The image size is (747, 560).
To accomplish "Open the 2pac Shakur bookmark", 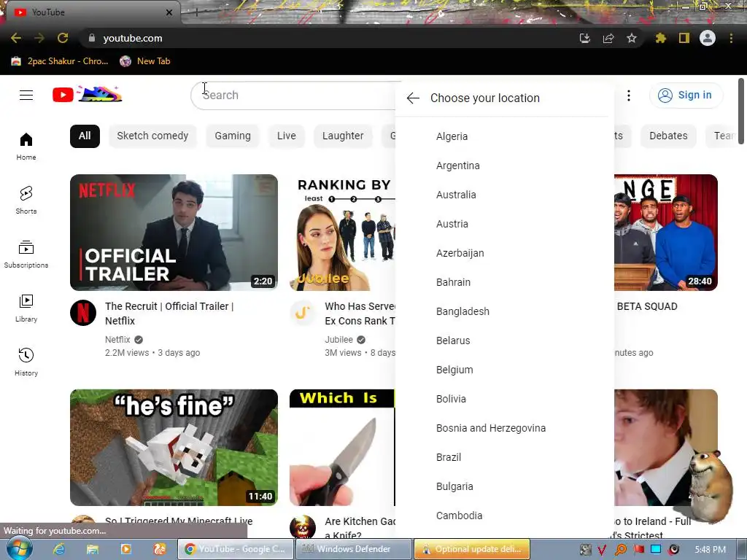I will (60, 61).
